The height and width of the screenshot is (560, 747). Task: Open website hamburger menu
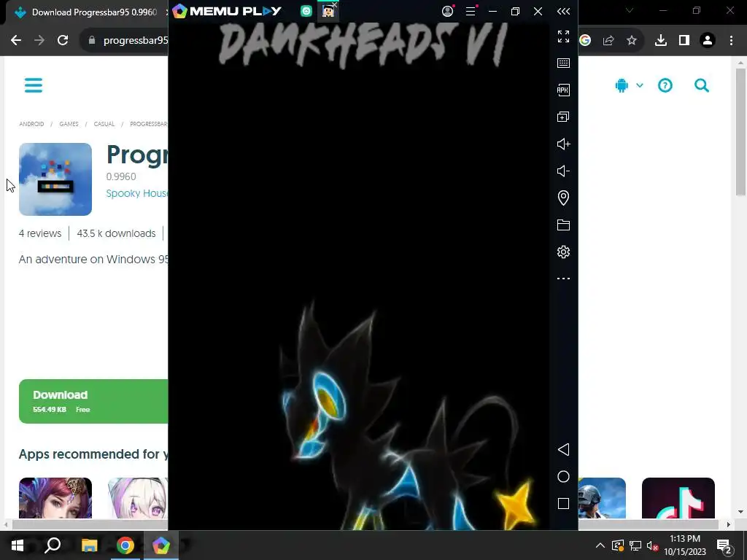[34, 85]
